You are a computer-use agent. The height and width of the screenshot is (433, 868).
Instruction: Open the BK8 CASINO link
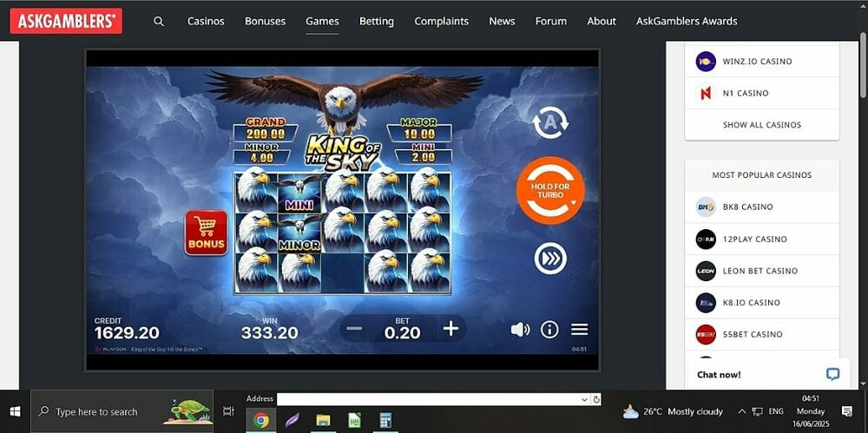coord(747,207)
